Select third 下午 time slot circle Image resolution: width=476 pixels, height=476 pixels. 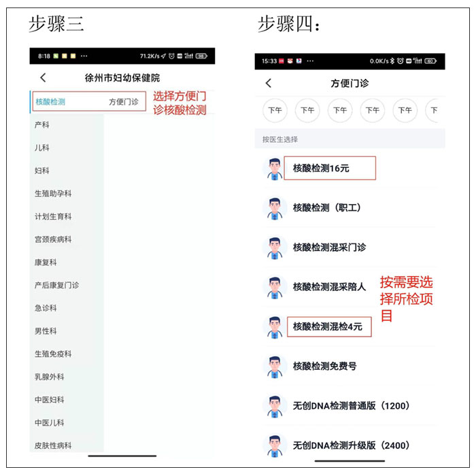pyautogui.click(x=340, y=110)
